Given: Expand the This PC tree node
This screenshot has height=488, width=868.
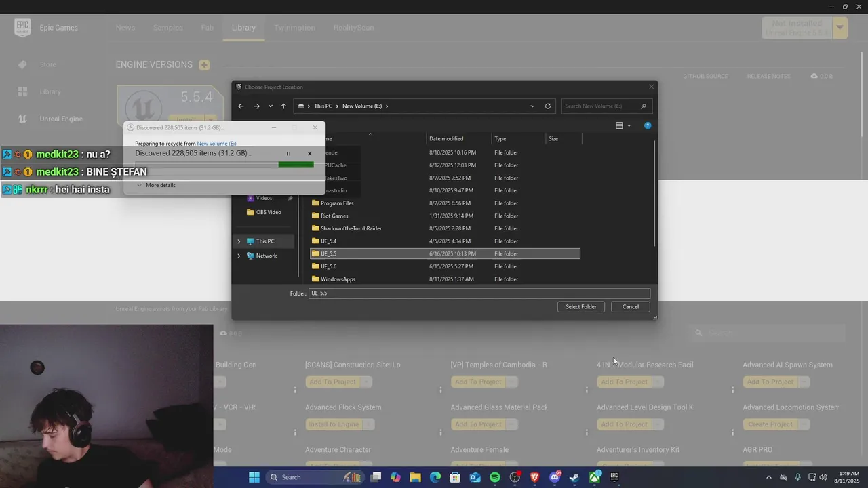Looking at the screenshot, I should point(239,241).
